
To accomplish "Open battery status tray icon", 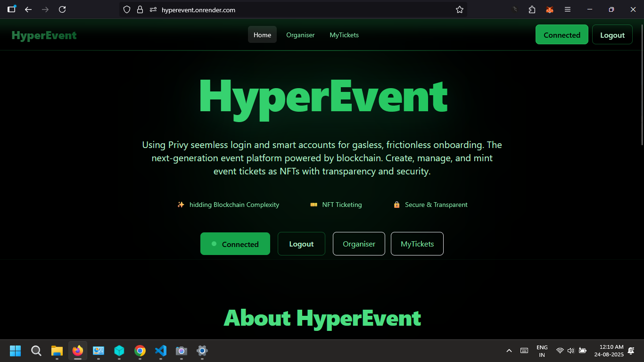I will [x=583, y=351].
